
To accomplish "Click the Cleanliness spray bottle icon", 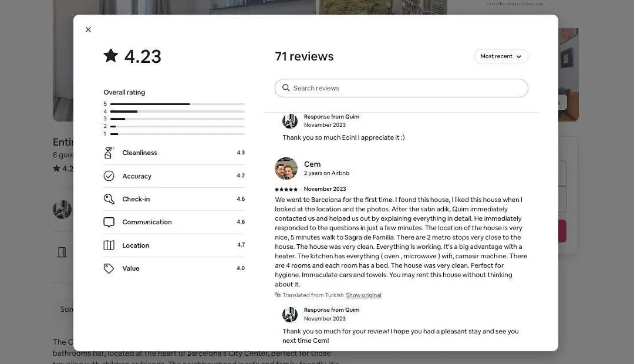I will tap(109, 153).
